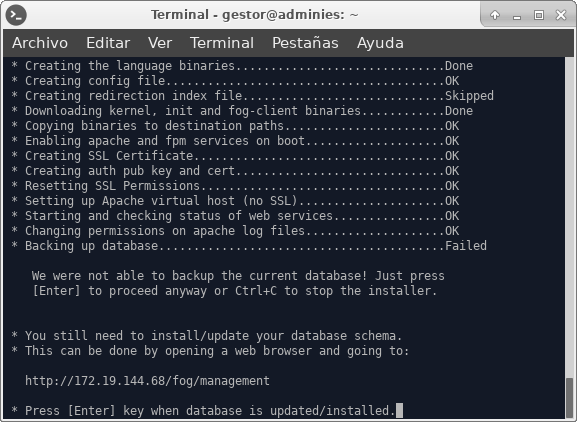Click the 'Press [Enter] key' prompt line

point(203,410)
